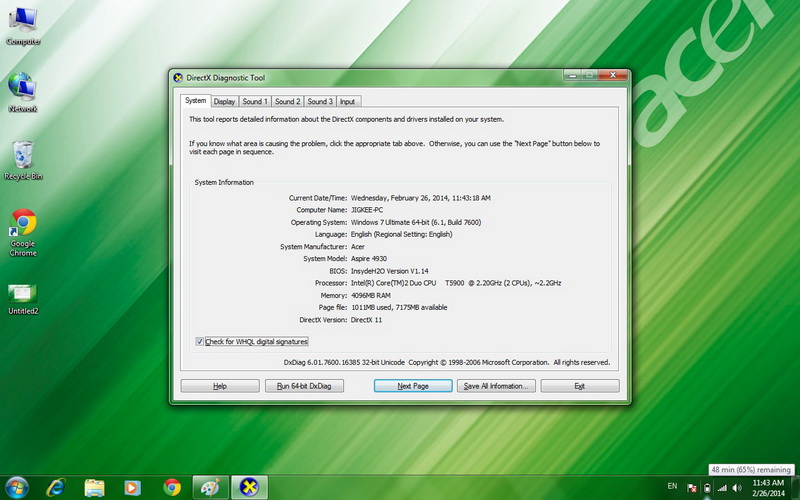This screenshot has height=500, width=800.
Task: Open the Input tab
Action: [347, 102]
